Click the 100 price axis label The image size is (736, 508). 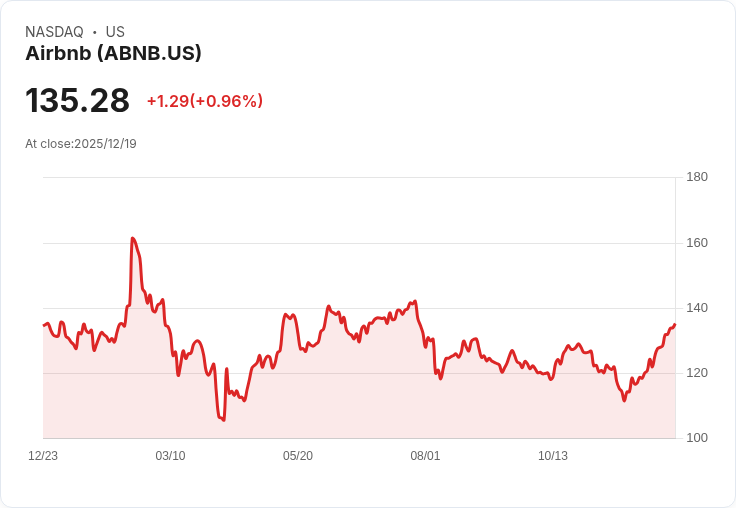click(697, 438)
